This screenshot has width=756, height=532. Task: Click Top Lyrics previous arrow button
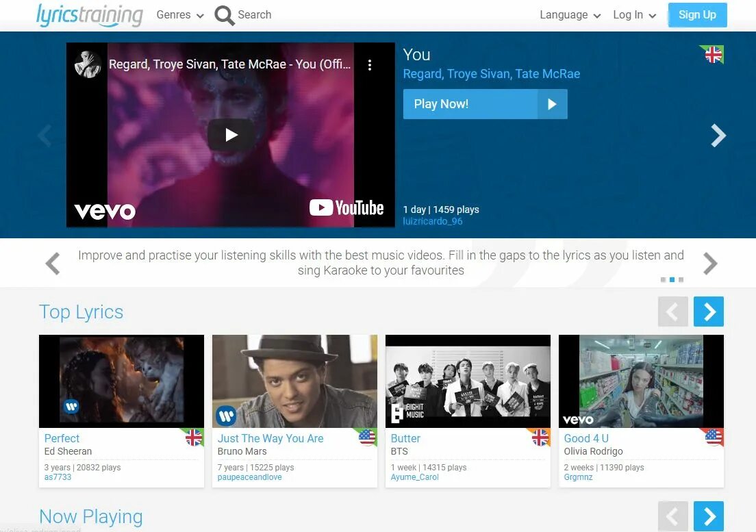tap(672, 312)
